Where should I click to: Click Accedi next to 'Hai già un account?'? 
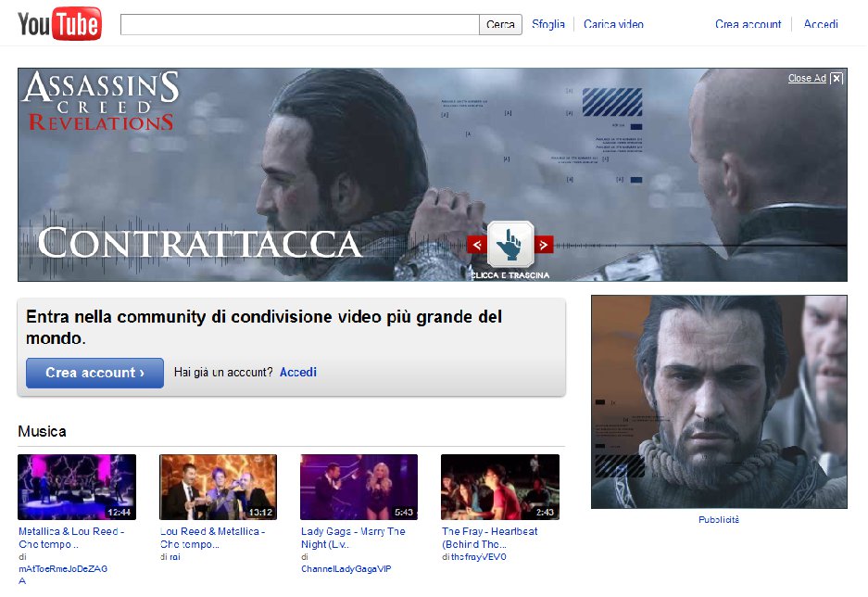tap(297, 372)
